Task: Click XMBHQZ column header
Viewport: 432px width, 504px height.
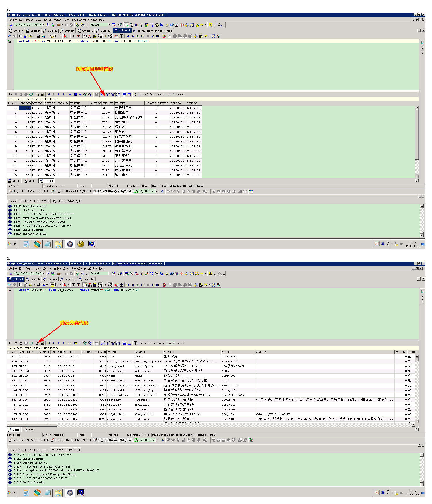Action: (x=107, y=103)
